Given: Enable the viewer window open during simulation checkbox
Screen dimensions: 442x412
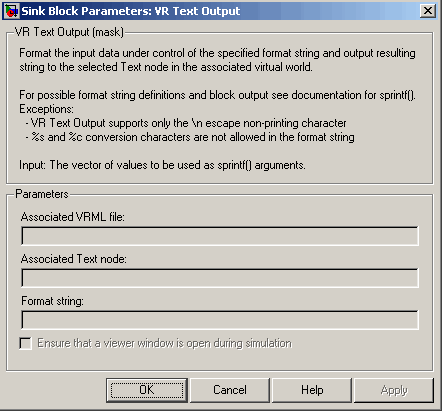Looking at the screenshot, I should pyautogui.click(x=26, y=343).
